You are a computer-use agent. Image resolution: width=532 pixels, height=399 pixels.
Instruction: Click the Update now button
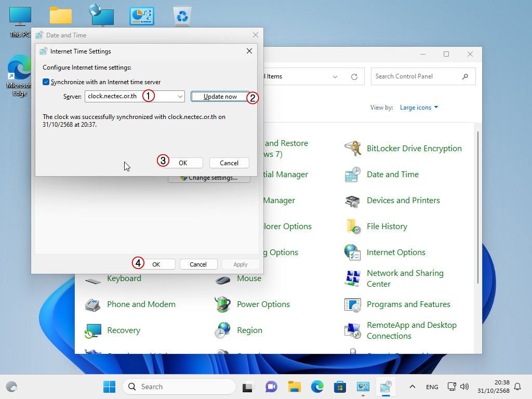pyautogui.click(x=220, y=97)
